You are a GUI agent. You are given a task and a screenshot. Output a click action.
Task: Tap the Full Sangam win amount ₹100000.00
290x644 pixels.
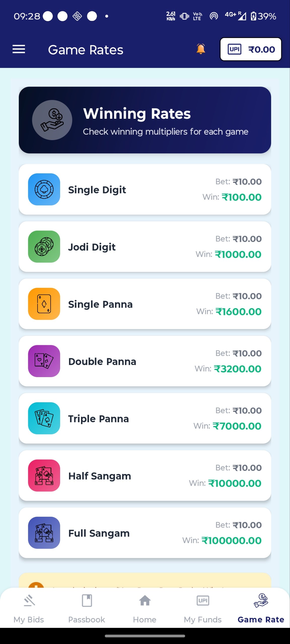tap(231, 541)
